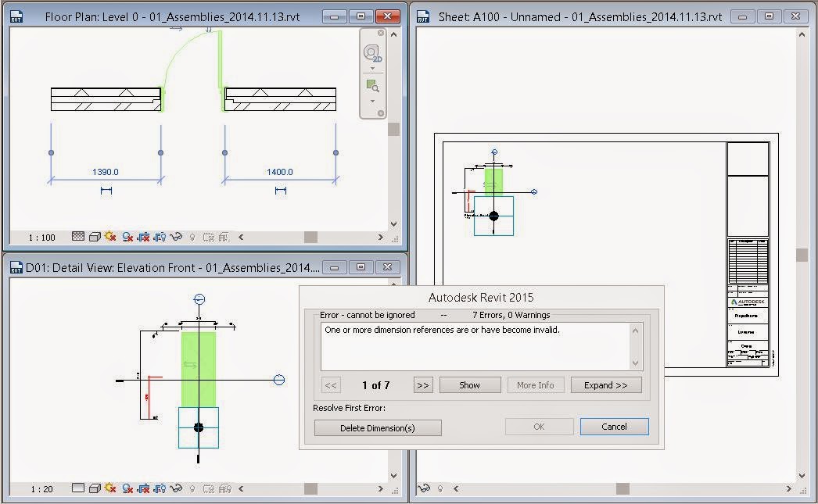
Task: Go to previous error with << button
Action: 331,385
